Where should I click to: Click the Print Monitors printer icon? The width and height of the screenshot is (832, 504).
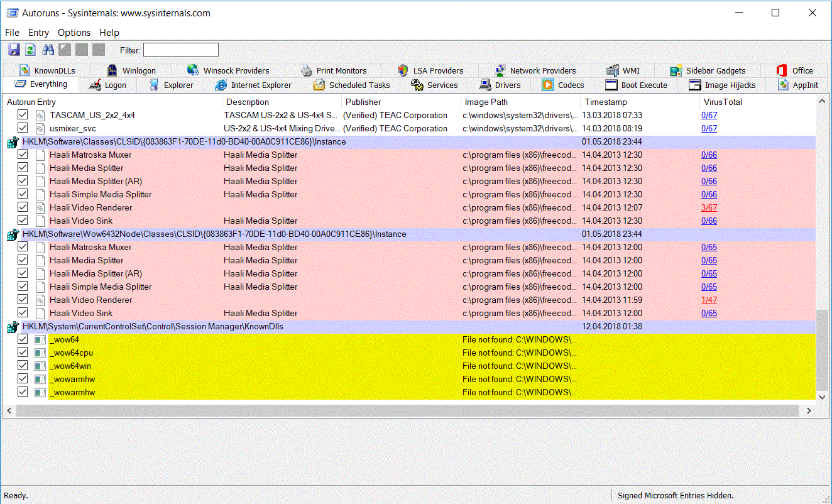306,70
